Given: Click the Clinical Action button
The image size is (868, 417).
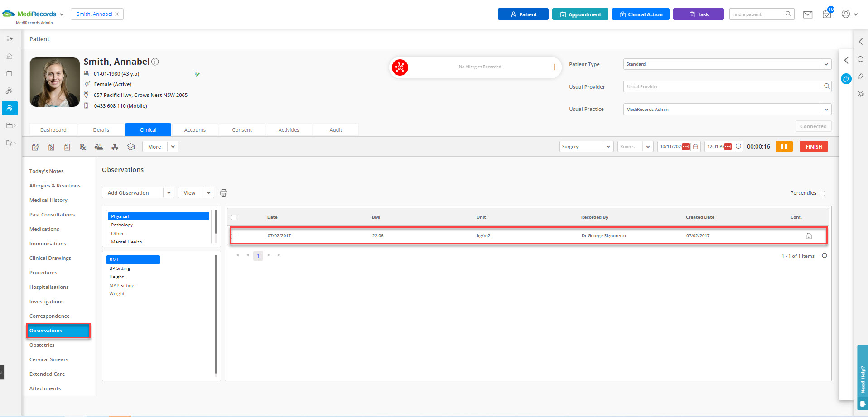Looking at the screenshot, I should pyautogui.click(x=641, y=14).
